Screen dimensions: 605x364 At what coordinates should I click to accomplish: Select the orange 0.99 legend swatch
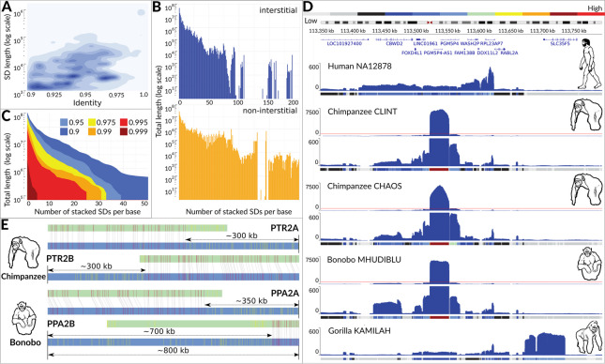(91, 131)
